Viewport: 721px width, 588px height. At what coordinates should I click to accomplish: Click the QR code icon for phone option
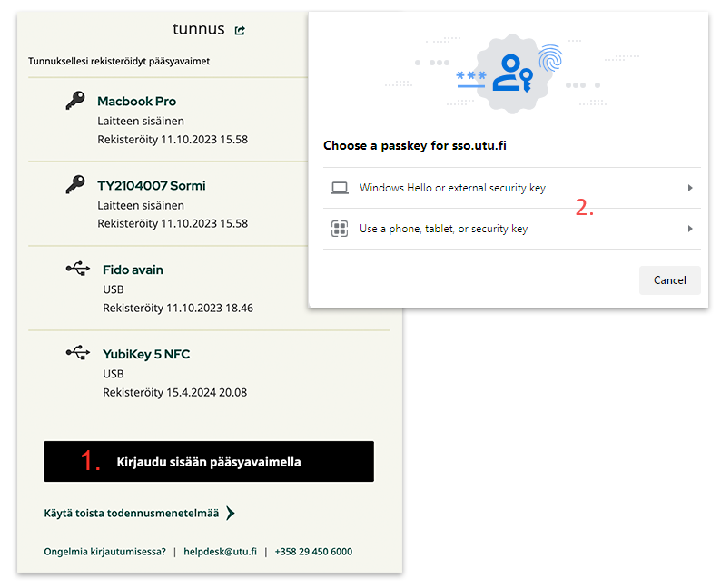pyautogui.click(x=340, y=230)
